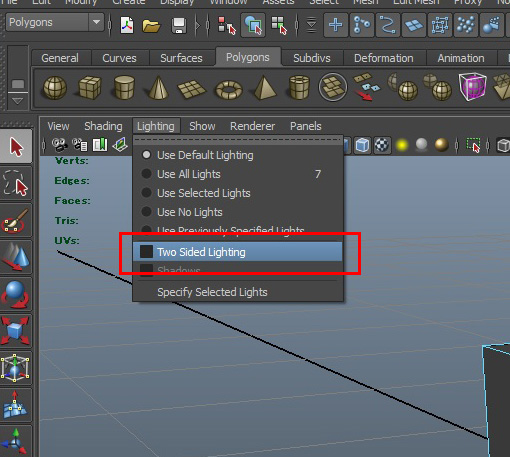Viewport: 510px width, 457px height.
Task: Toggle image plane icon in panel toolbar
Action: (120, 145)
